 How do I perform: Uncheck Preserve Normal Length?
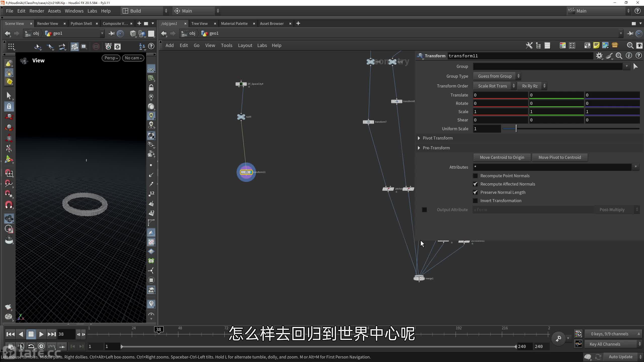475,192
